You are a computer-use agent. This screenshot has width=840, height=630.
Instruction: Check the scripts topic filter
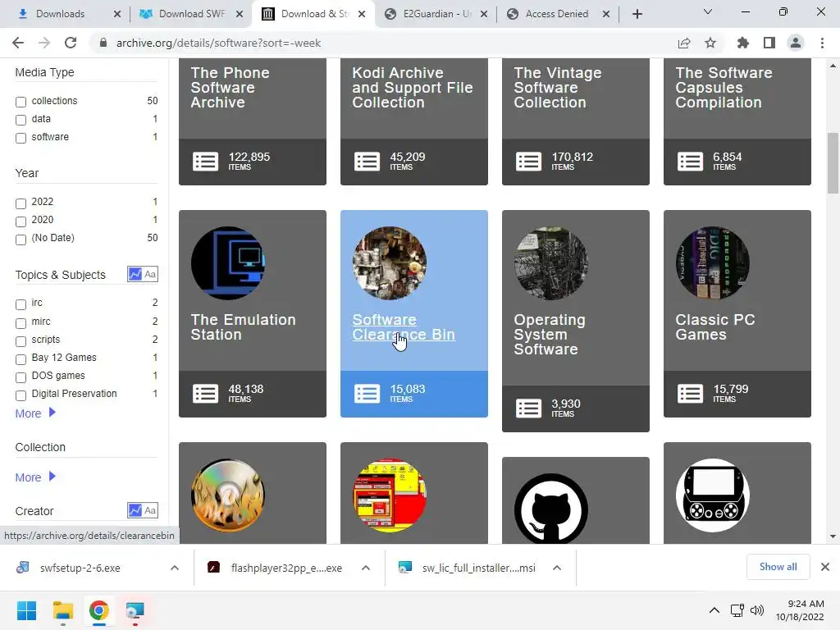21,341
